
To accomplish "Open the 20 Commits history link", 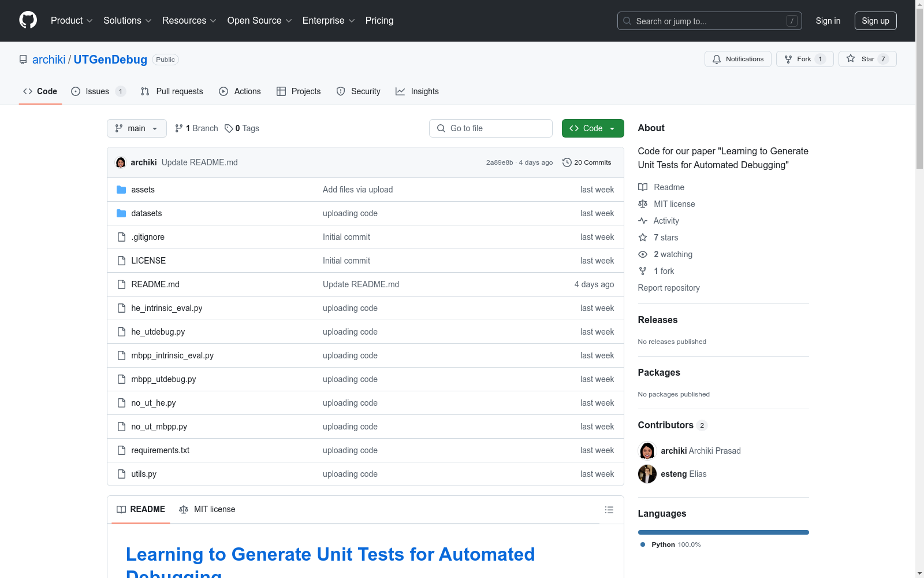I will pyautogui.click(x=587, y=162).
